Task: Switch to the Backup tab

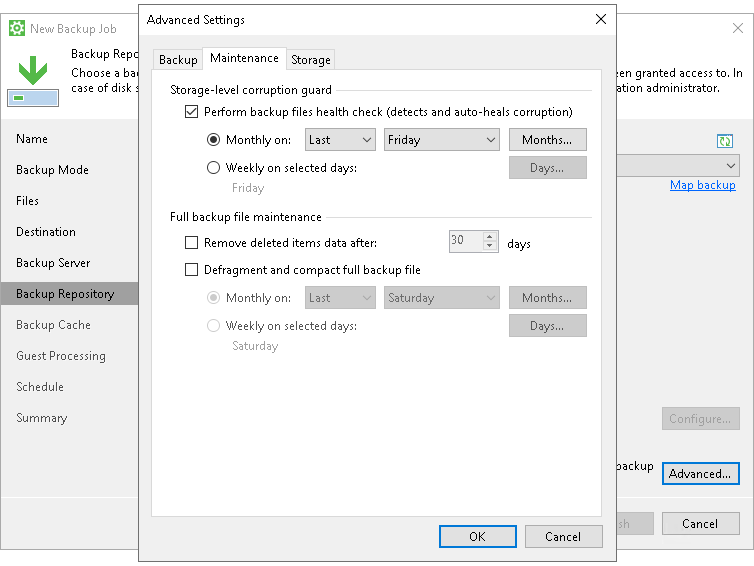Action: [179, 60]
